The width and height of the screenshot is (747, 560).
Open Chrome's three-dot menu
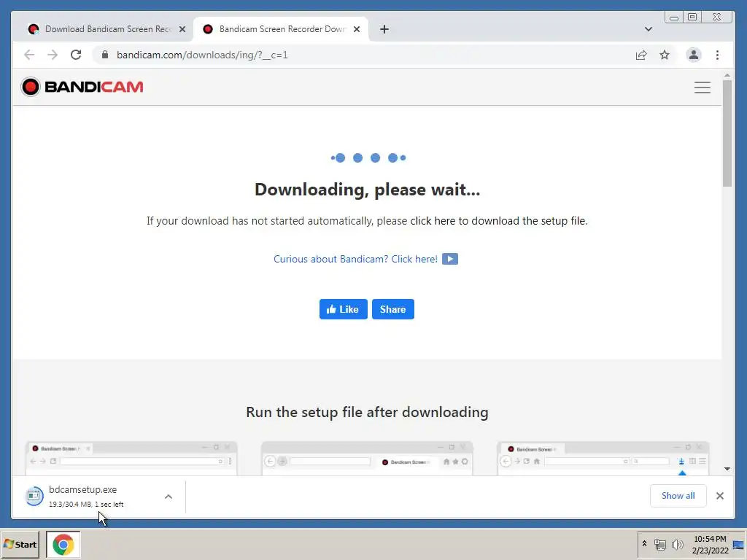[x=717, y=55]
